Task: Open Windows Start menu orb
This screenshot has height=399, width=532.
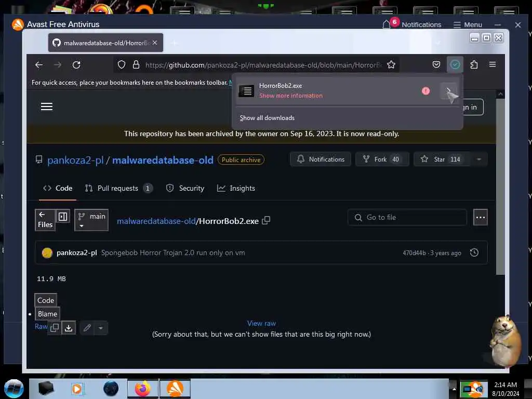Action: 14,389
